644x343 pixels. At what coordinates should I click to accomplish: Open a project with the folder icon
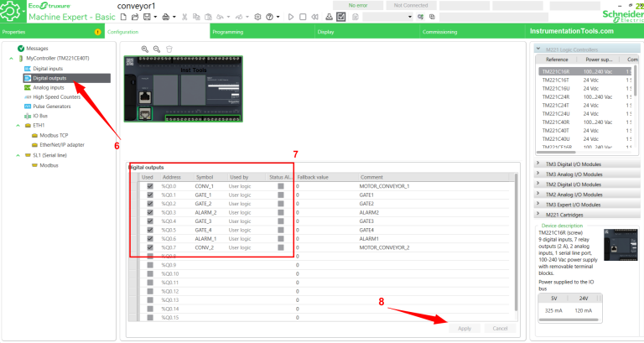(x=135, y=17)
